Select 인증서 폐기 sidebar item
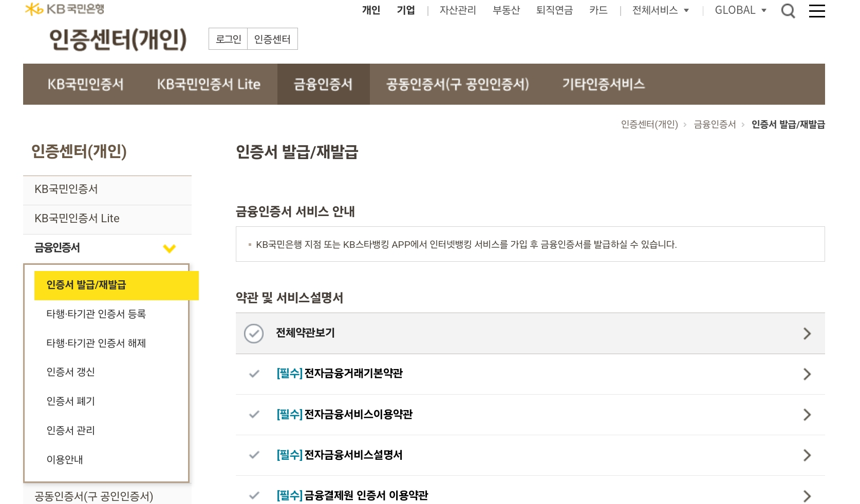Viewport: 860px width, 504px height. [x=71, y=401]
